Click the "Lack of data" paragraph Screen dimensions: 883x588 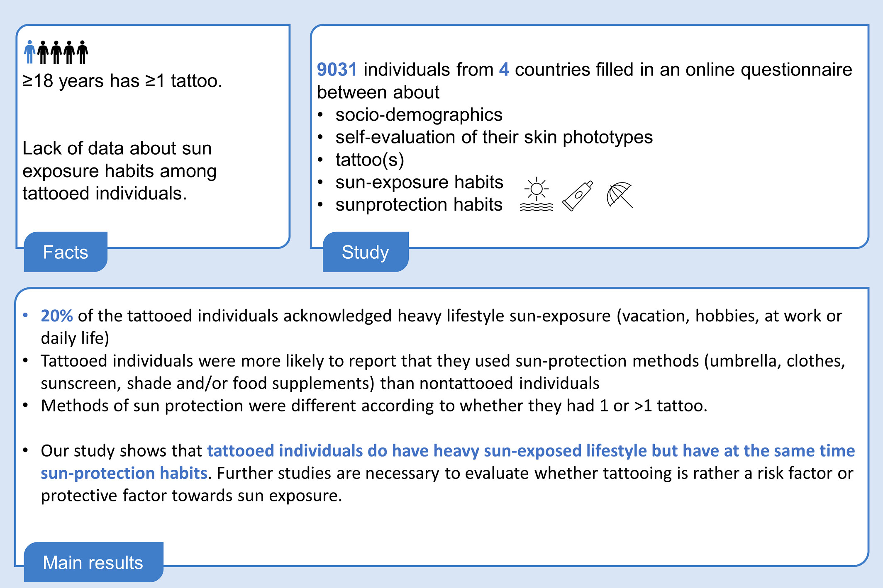[x=120, y=171]
